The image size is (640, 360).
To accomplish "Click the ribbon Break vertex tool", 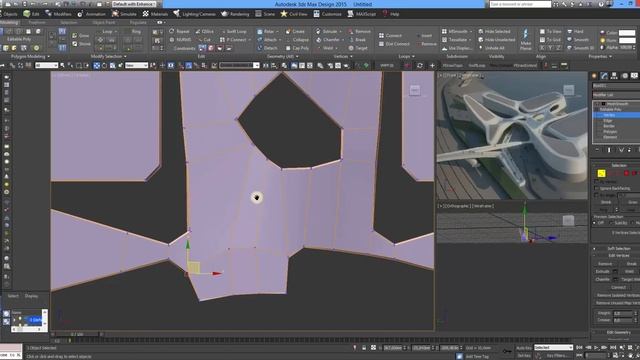I will 357,40.
